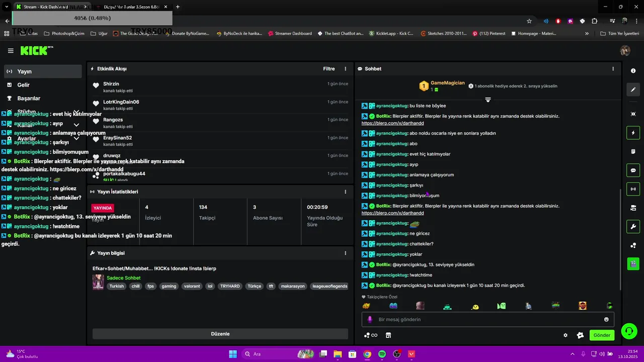Open the media control icon in Chrome toolbar
This screenshot has width=644, height=362.
tap(612, 21)
